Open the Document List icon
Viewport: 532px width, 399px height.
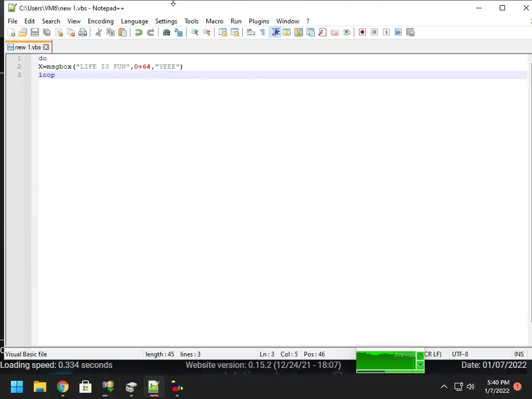click(311, 32)
